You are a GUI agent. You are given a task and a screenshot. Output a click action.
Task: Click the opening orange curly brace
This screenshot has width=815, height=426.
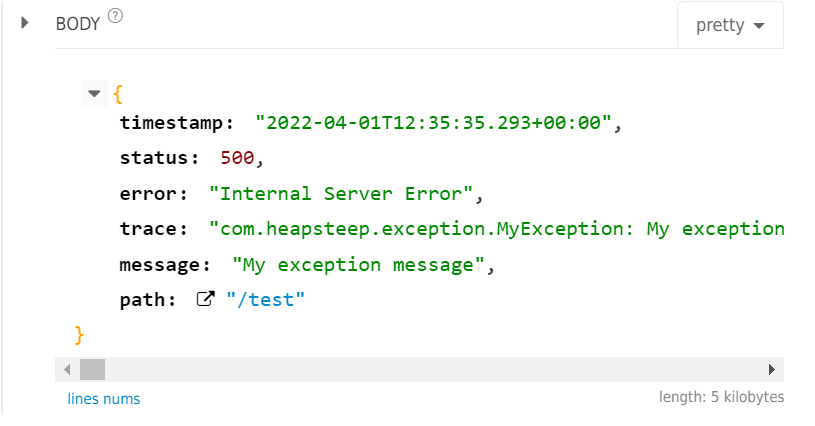(x=118, y=94)
